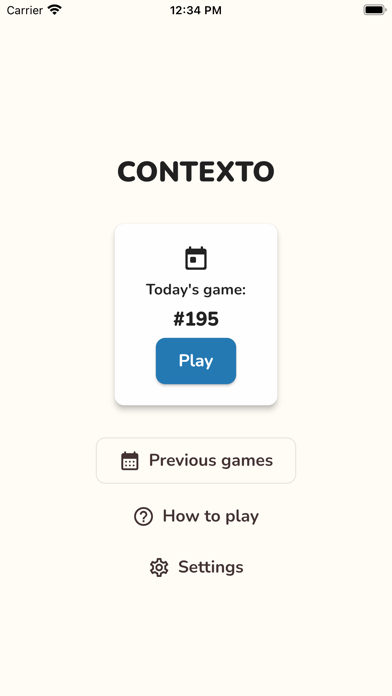The width and height of the screenshot is (392, 696).
Task: Select the #195 game number
Action: tap(196, 319)
